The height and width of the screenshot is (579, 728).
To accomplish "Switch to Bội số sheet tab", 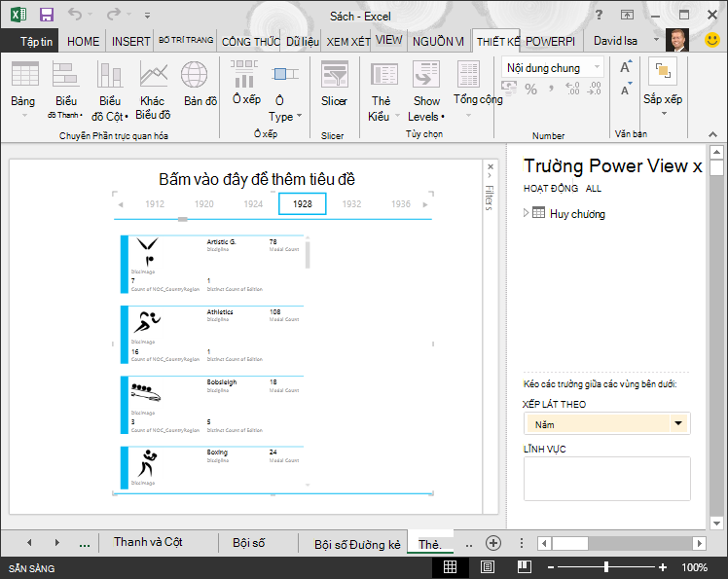I will pos(249,543).
